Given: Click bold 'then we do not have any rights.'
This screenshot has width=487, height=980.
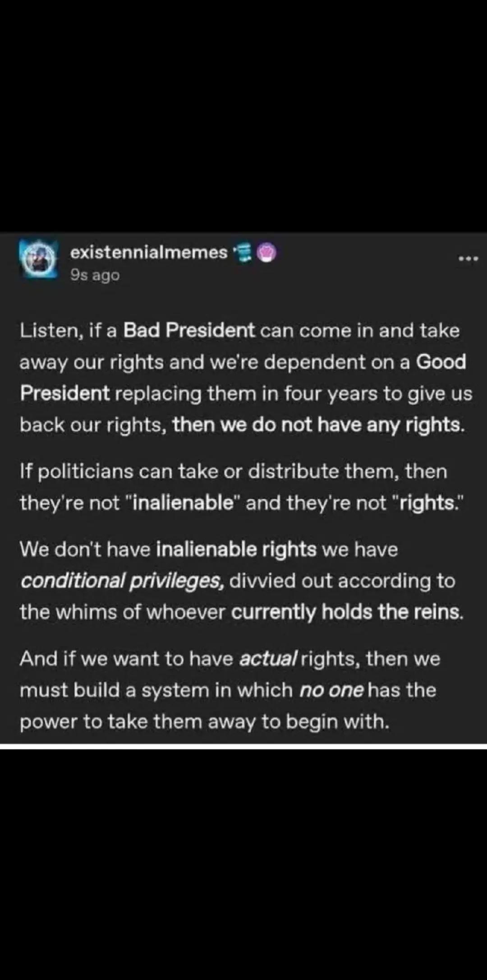Looking at the screenshot, I should [318, 425].
